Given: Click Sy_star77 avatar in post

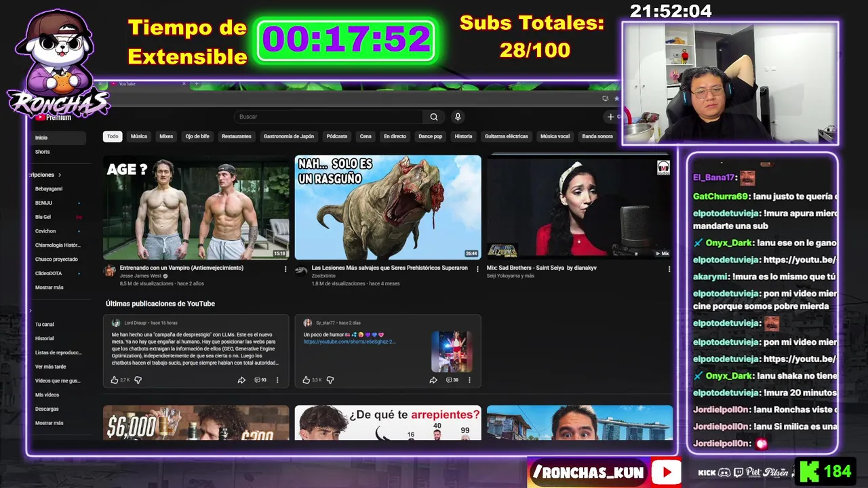Looking at the screenshot, I should point(307,323).
